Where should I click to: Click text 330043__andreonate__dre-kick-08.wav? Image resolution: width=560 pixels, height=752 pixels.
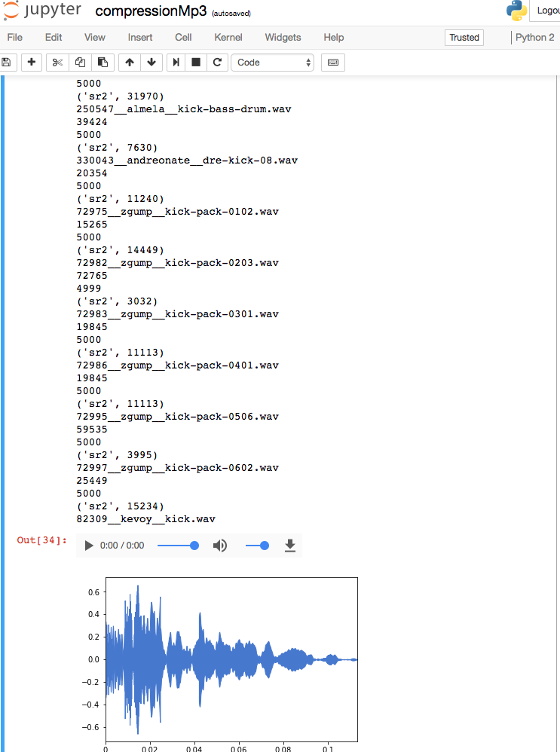[x=187, y=160]
